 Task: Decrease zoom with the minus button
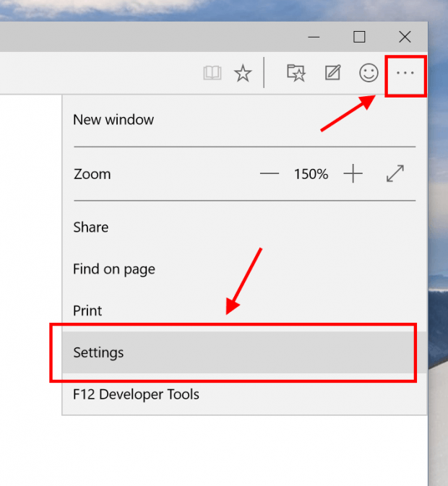[269, 173]
